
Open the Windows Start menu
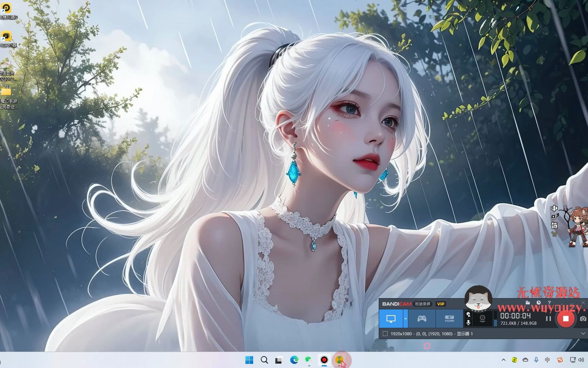pyautogui.click(x=249, y=360)
